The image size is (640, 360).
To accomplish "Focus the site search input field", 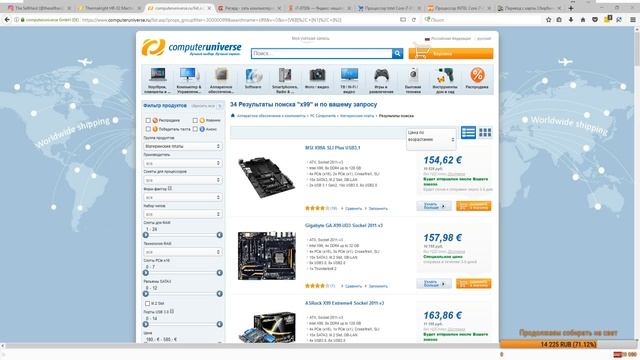I will coord(322,53).
